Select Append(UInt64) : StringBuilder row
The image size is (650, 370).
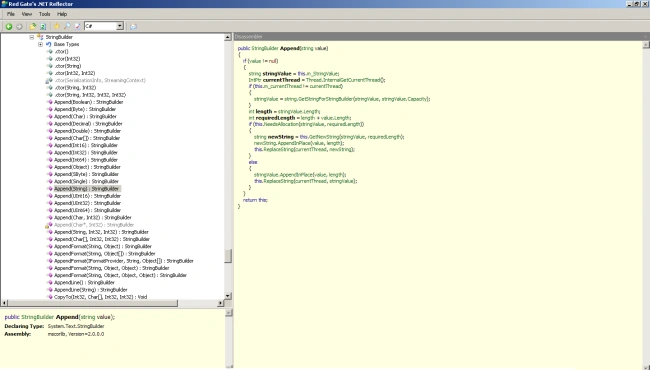click(87, 210)
